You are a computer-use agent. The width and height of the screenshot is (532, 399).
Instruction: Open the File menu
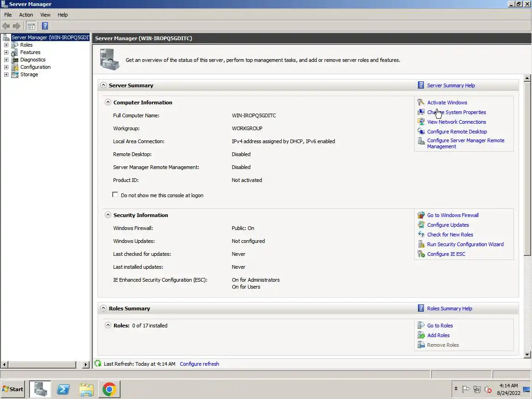point(8,15)
